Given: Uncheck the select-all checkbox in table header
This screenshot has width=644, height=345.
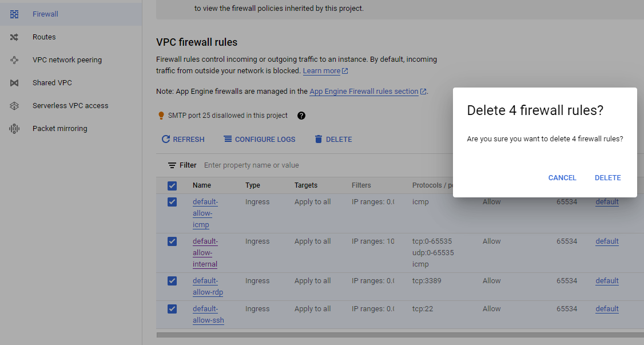Looking at the screenshot, I should click(172, 185).
